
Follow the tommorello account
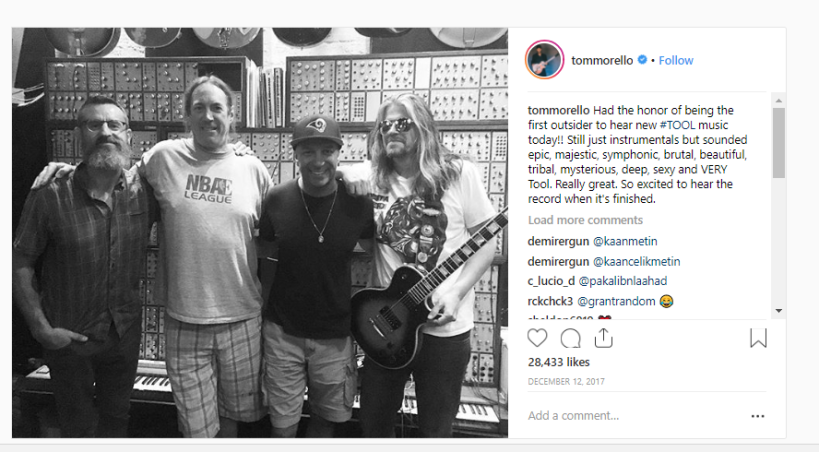coord(676,61)
